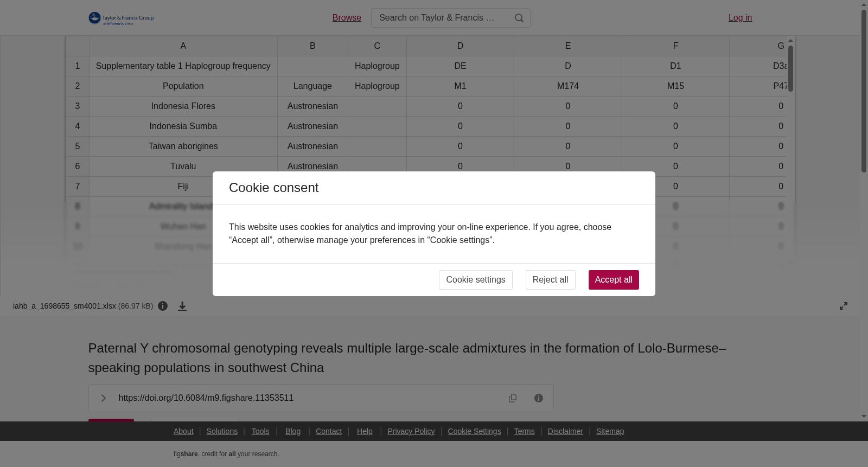
Task: Accept all cookies
Action: [614, 280]
